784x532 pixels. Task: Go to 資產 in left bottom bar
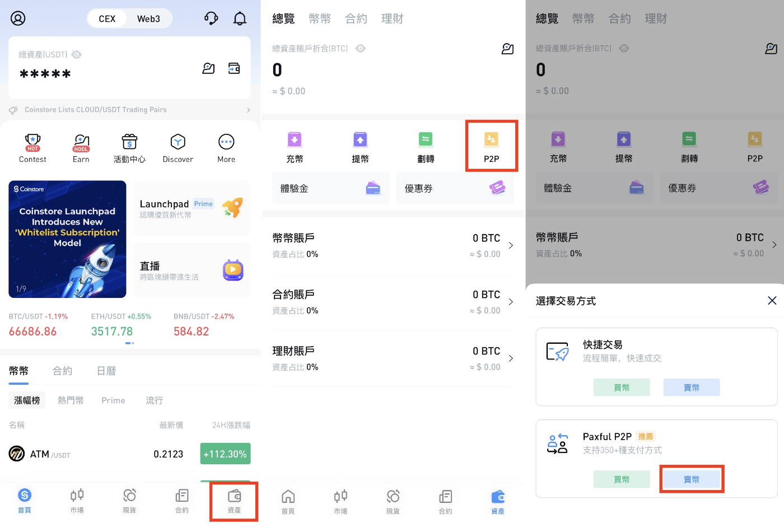234,501
